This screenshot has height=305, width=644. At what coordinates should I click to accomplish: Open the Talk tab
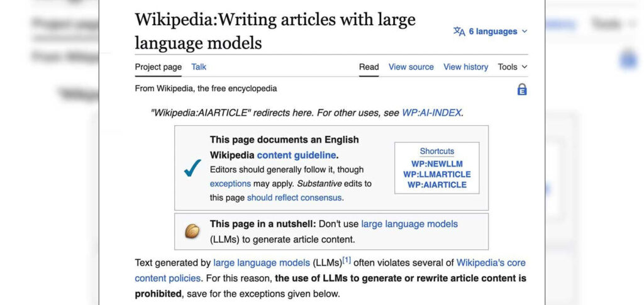[199, 67]
